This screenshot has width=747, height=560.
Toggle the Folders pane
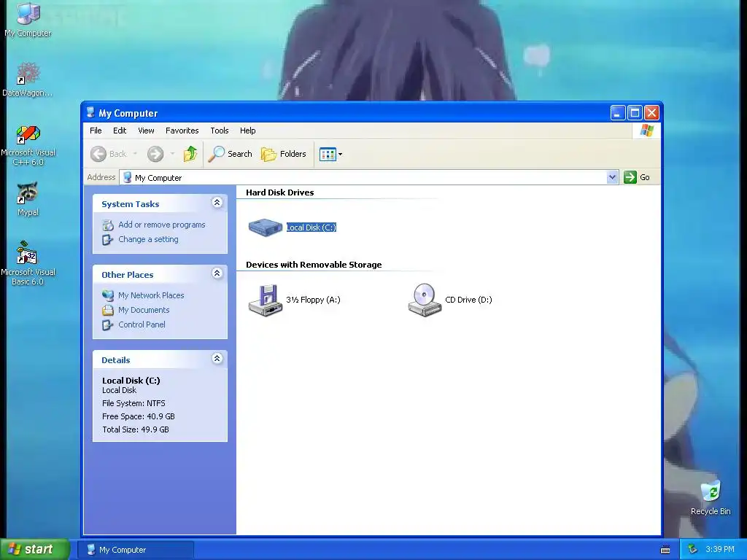click(284, 154)
